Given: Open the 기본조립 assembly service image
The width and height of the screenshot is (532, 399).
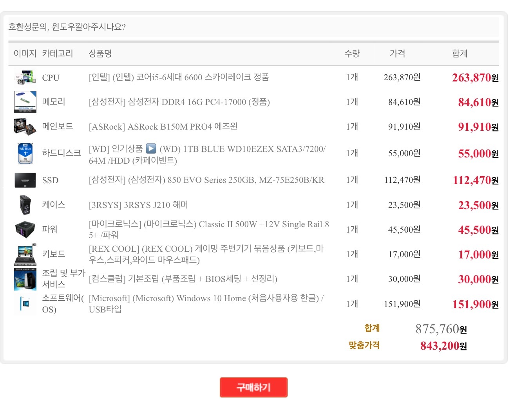Looking at the screenshot, I should coord(25,279).
